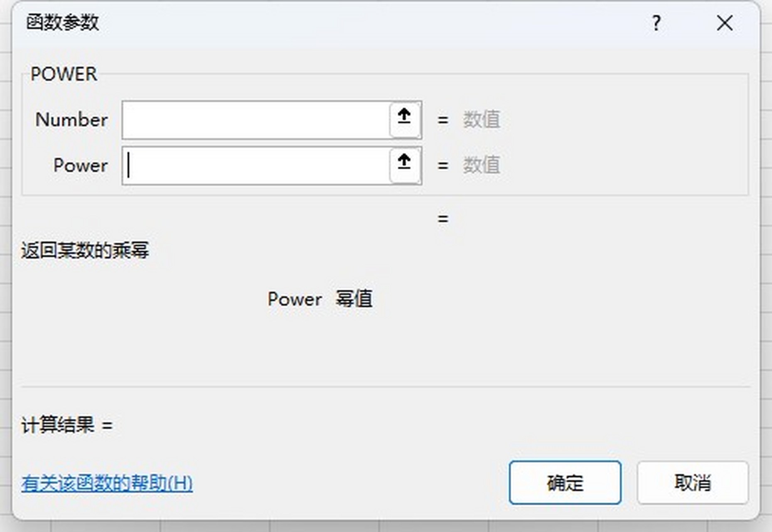Click the Power 幂值 argument description
This screenshot has height=532, width=772.
pyautogui.click(x=320, y=299)
